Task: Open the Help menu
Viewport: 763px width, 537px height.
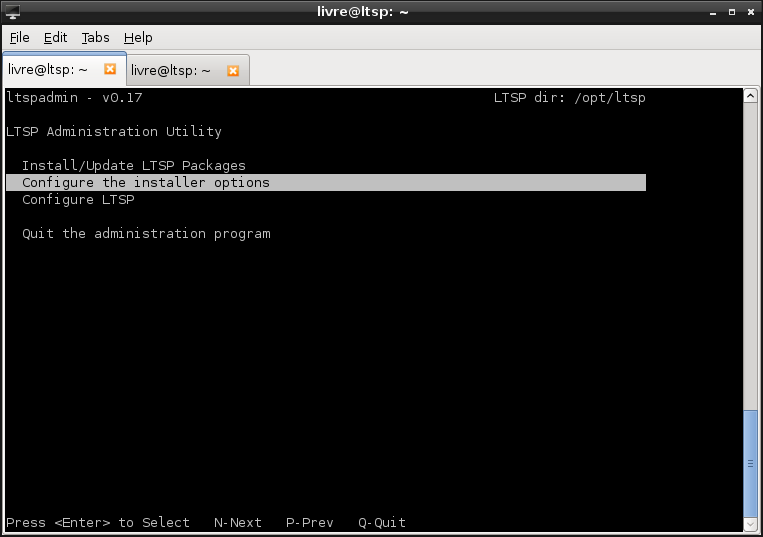Action: (138, 37)
